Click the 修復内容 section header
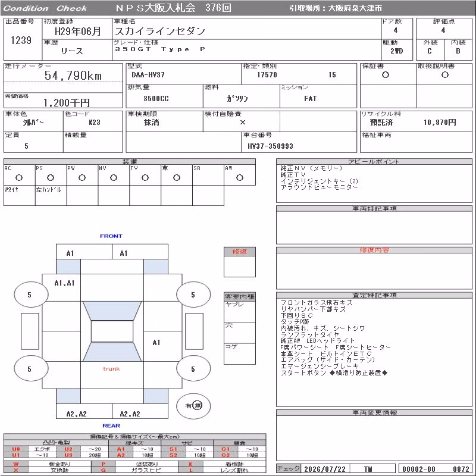Viewport: 476px width, 476px height. pyautogui.click(x=374, y=250)
